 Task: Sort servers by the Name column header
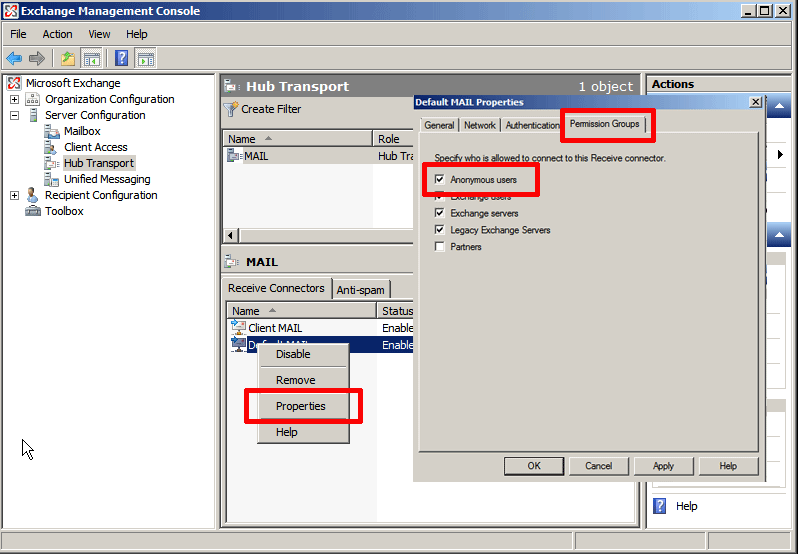pyautogui.click(x=298, y=139)
